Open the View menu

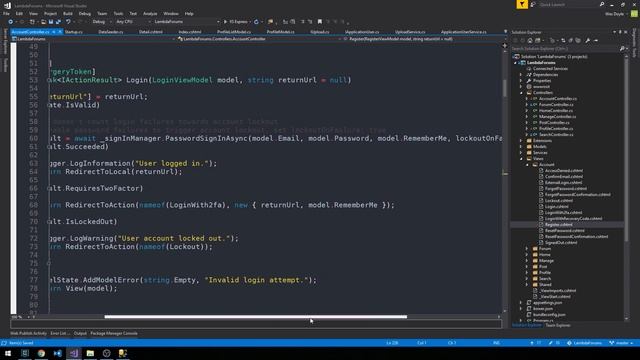click(x=33, y=13)
